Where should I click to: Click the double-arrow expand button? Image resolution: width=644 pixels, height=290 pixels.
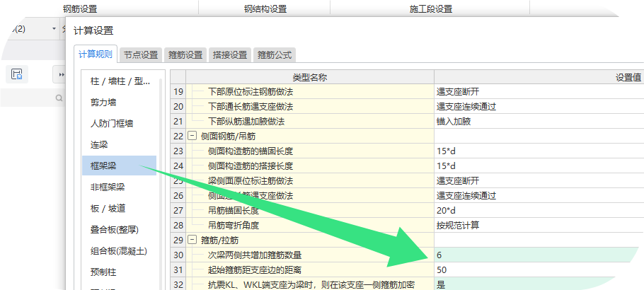point(62,75)
